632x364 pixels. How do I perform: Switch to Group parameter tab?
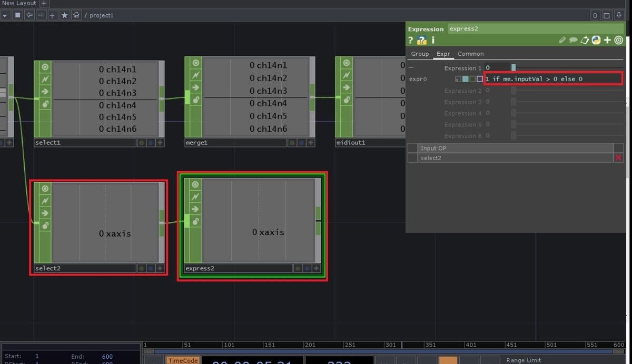[x=420, y=54]
